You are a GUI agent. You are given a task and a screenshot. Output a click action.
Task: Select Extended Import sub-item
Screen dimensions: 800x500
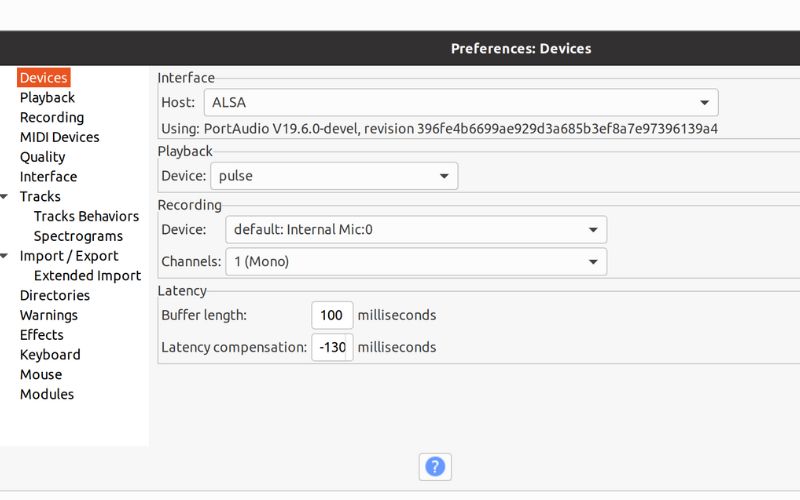(x=87, y=276)
